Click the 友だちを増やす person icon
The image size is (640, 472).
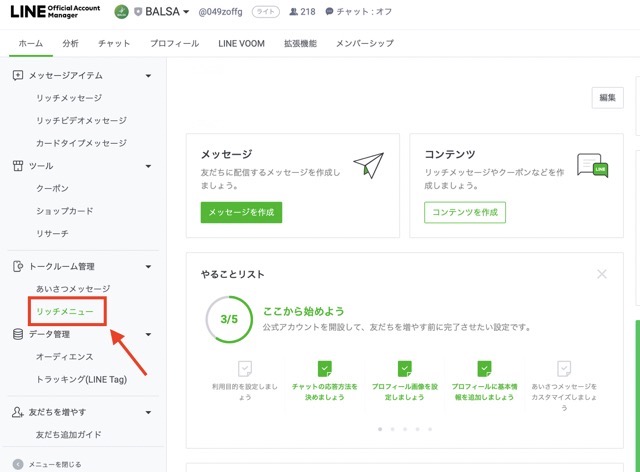click(18, 412)
